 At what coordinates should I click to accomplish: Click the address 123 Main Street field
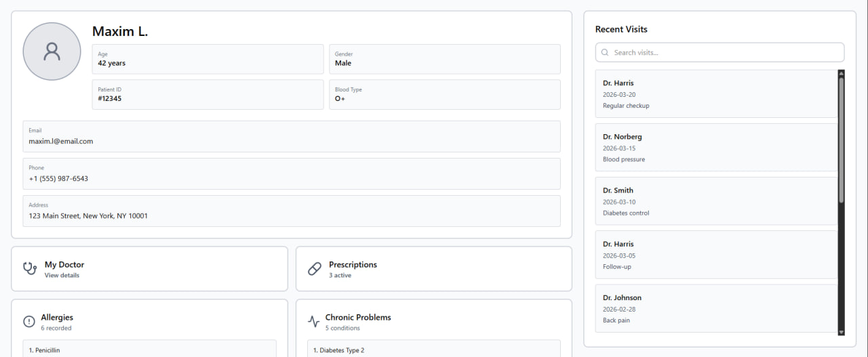(292, 211)
